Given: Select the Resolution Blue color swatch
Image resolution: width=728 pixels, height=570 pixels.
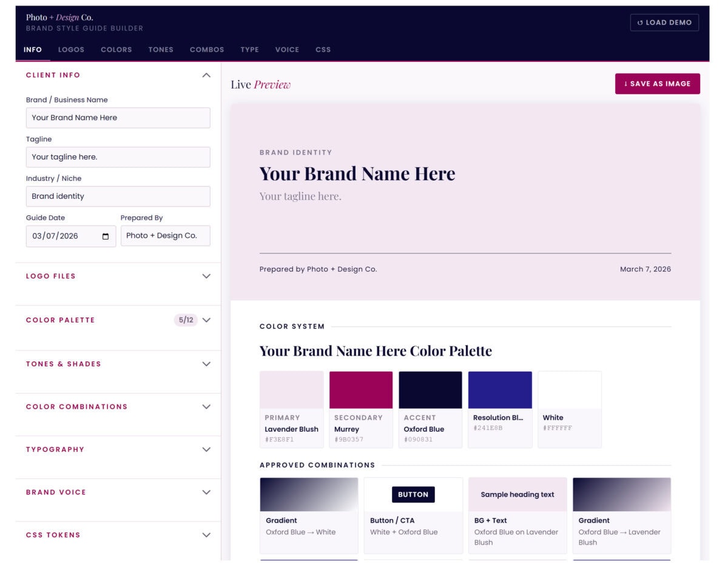Looking at the screenshot, I should point(500,389).
